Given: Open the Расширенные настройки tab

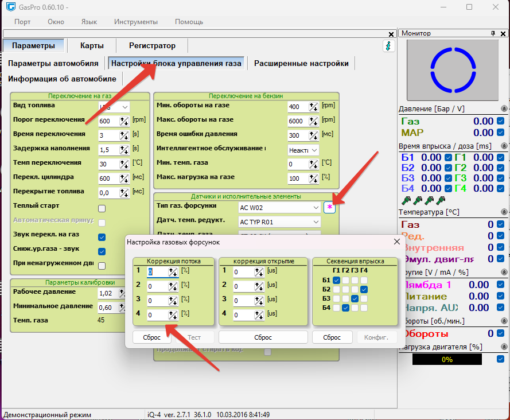Looking at the screenshot, I should pyautogui.click(x=301, y=63).
